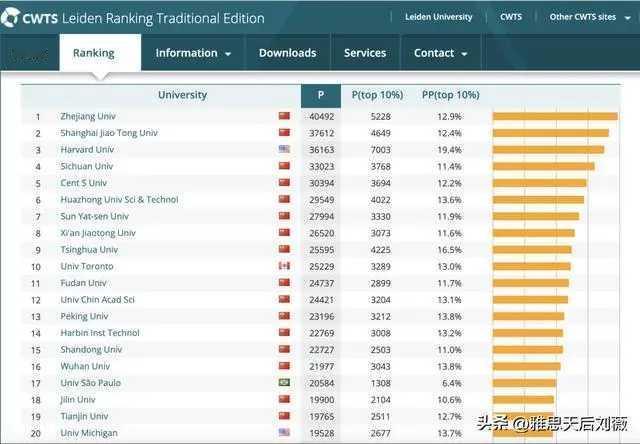Click Harvard Univ's orange bar

[548, 150]
